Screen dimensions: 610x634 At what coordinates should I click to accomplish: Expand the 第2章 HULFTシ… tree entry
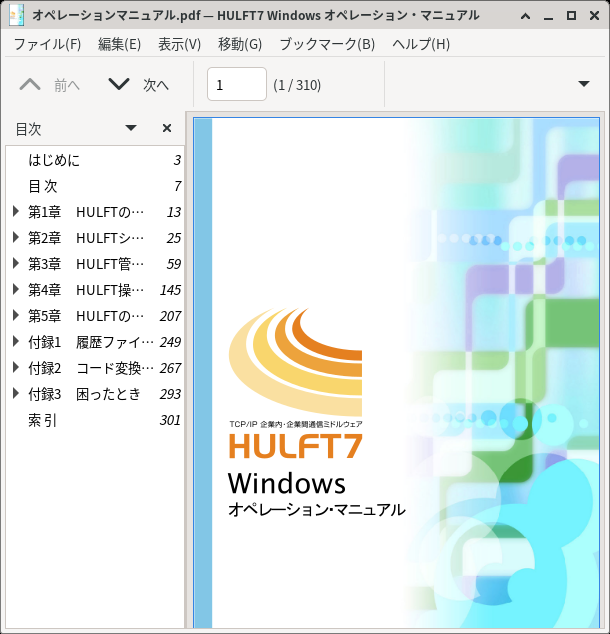(15, 237)
